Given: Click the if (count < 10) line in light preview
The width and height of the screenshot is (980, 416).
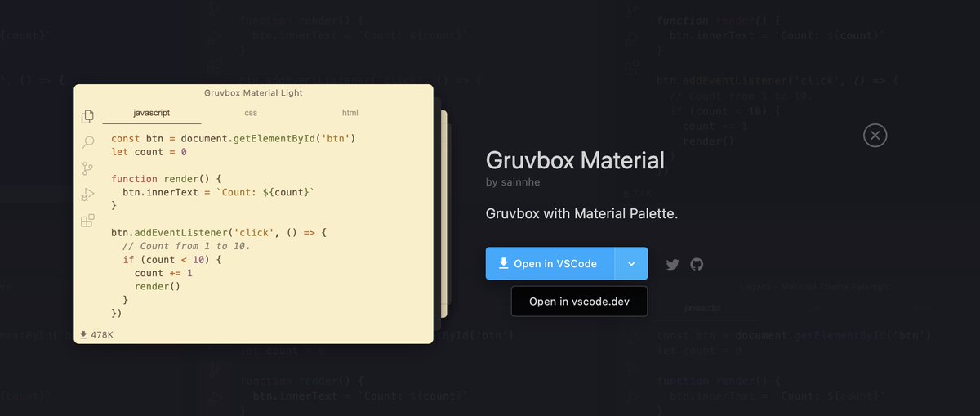Looking at the screenshot, I should coord(172,260).
